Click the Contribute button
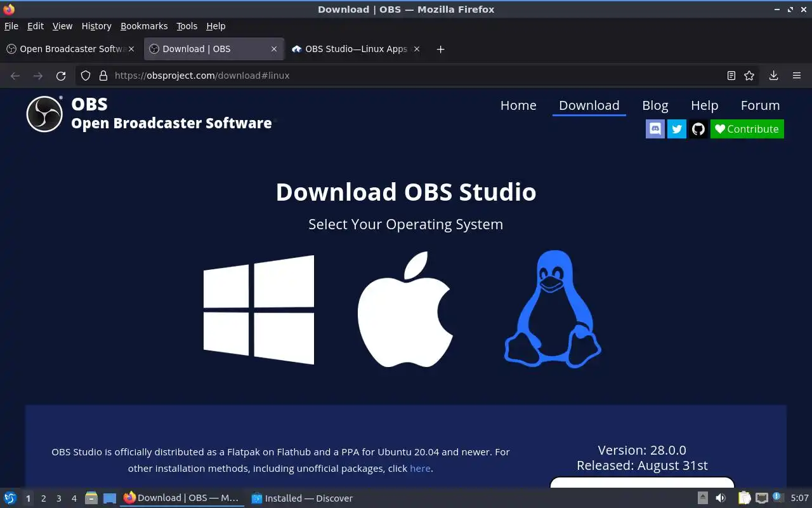 [x=747, y=129]
